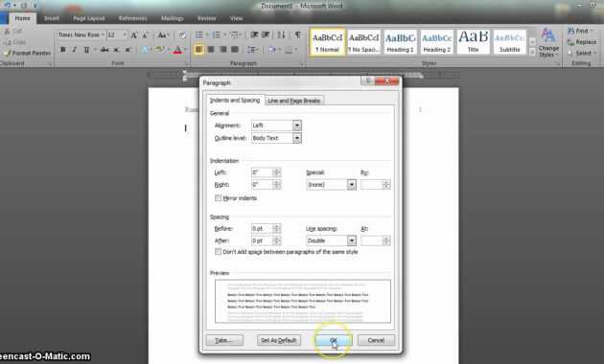Click Cancel in the Paragraph dialog

coord(376,340)
